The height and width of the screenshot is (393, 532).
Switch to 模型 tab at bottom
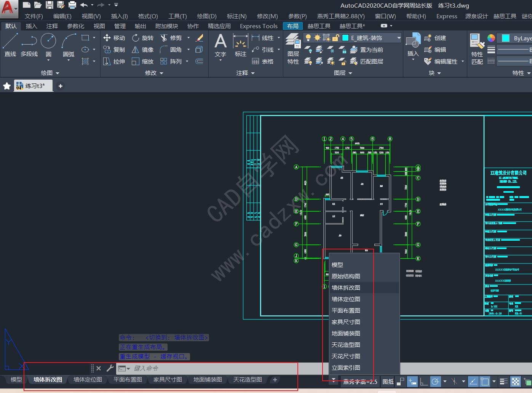(16, 379)
